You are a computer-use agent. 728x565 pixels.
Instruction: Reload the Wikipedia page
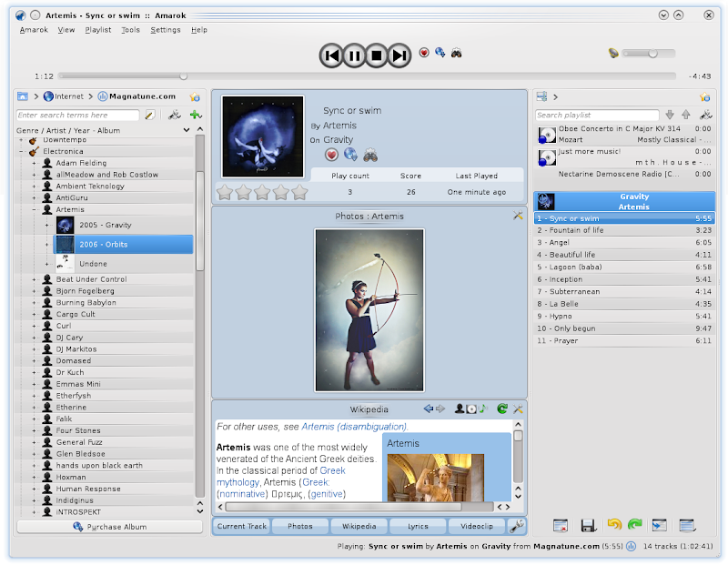pyautogui.click(x=502, y=409)
